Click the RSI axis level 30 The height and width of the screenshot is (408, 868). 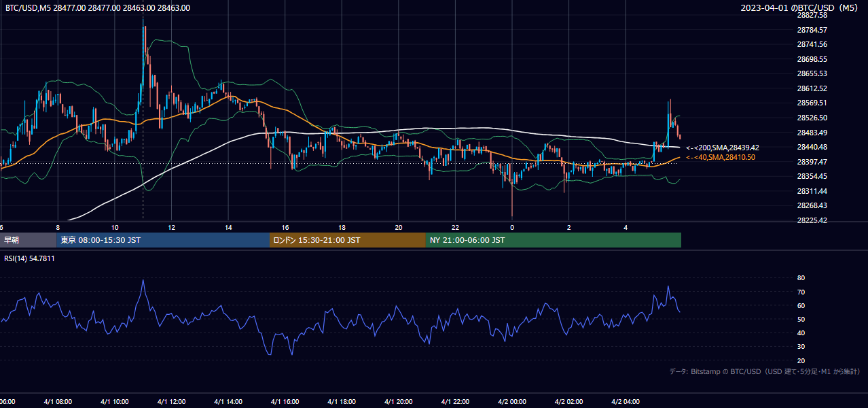click(x=801, y=346)
